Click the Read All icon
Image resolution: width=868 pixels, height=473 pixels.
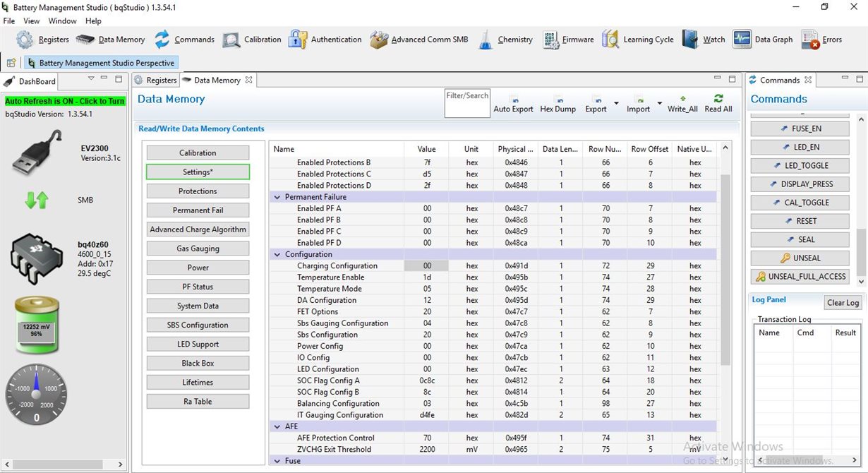718,104
